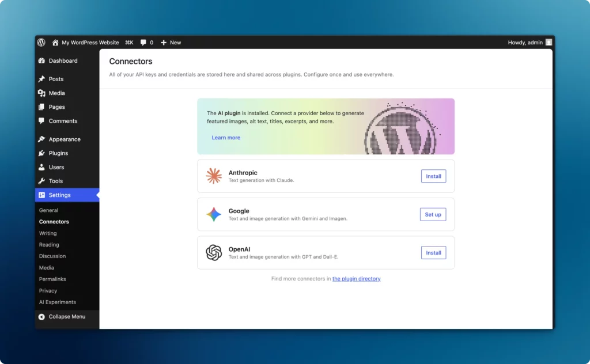Click the Google Gemini sparkle logo
Screen dimensions: 590x364
[x=214, y=214]
